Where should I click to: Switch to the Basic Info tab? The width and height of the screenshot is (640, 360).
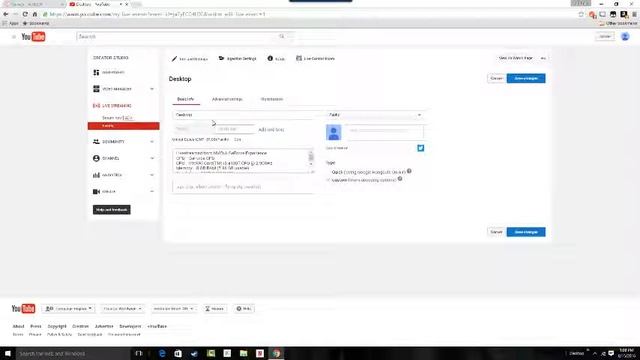[185, 99]
